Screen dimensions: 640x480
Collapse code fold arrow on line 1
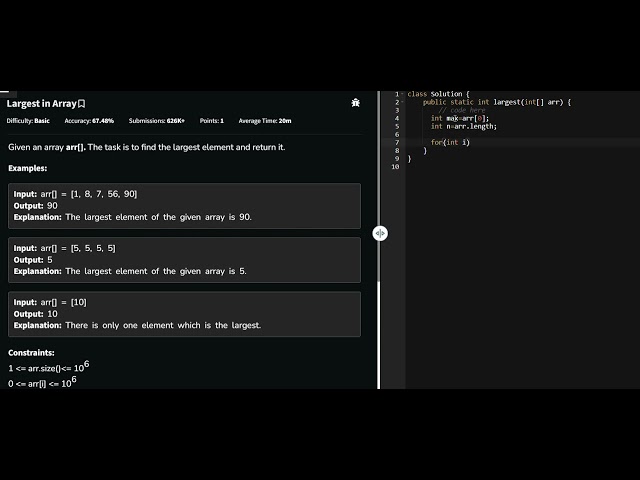coord(402,94)
